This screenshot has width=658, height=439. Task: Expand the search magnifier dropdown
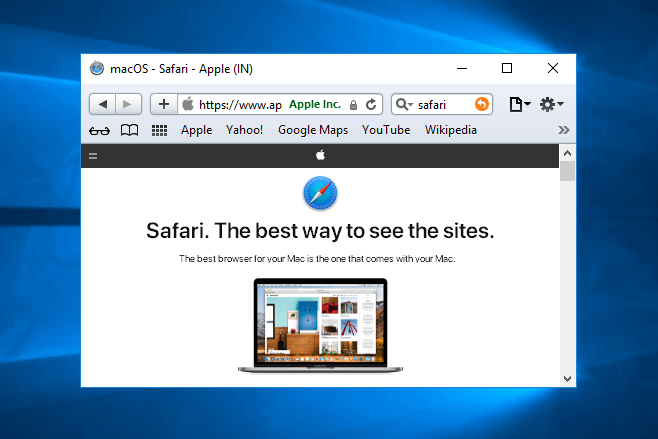403,104
